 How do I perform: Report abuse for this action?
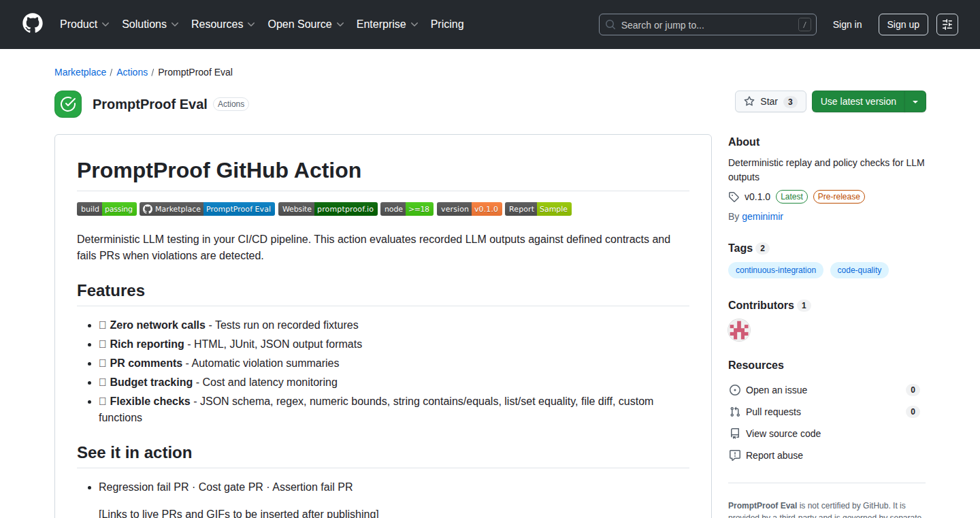pyautogui.click(x=774, y=455)
